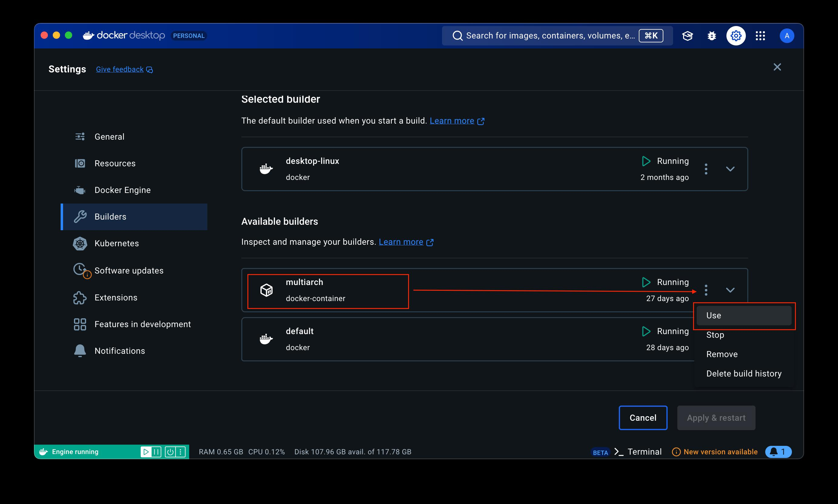Select Stop from the builder context menu

(744, 335)
